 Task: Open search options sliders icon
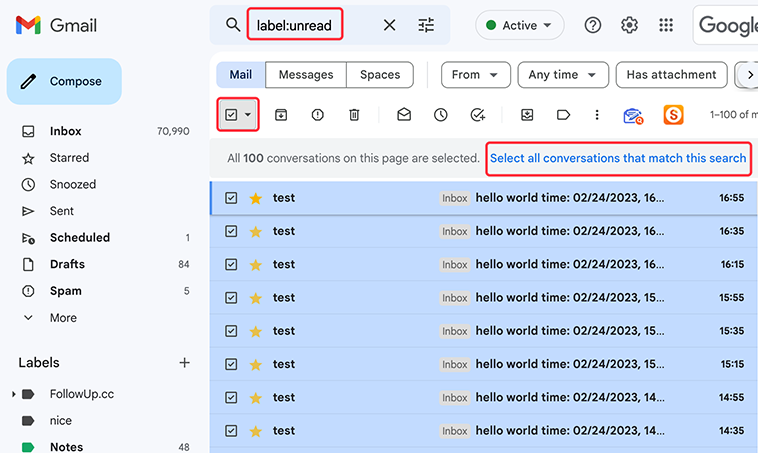(426, 25)
